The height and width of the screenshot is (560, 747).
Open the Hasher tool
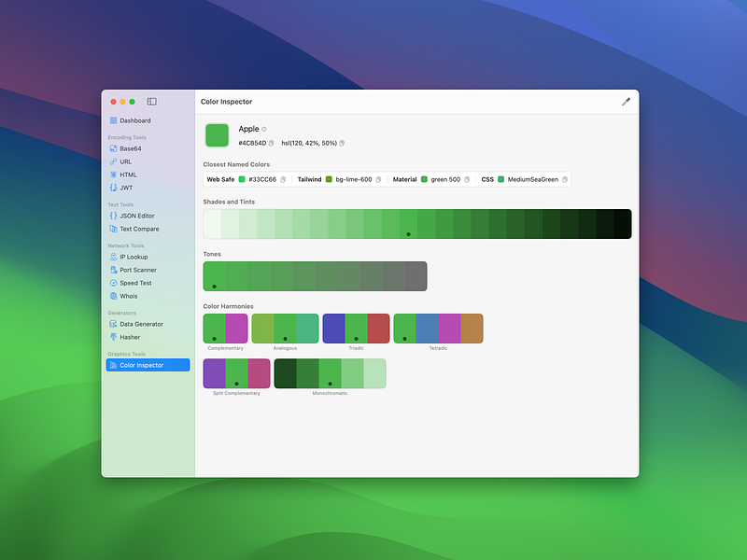tap(148, 337)
